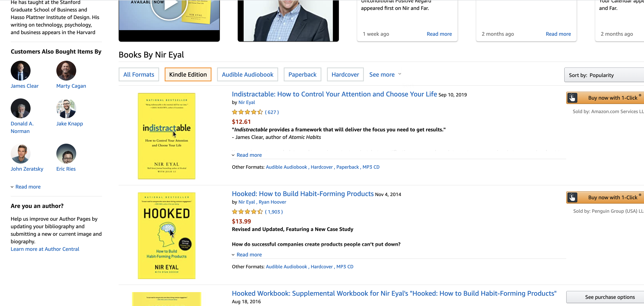Open Learn more at Author Central link
644x306 pixels.
tap(45, 249)
